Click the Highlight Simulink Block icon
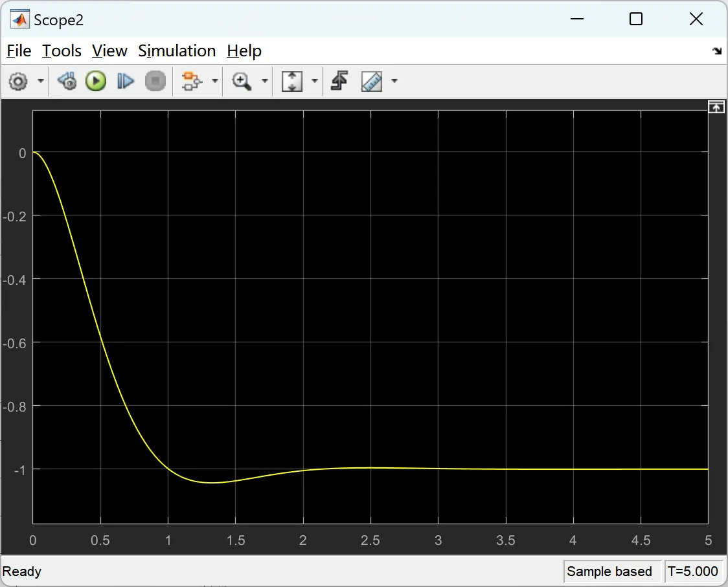This screenshot has width=728, height=587. pyautogui.click(x=191, y=81)
